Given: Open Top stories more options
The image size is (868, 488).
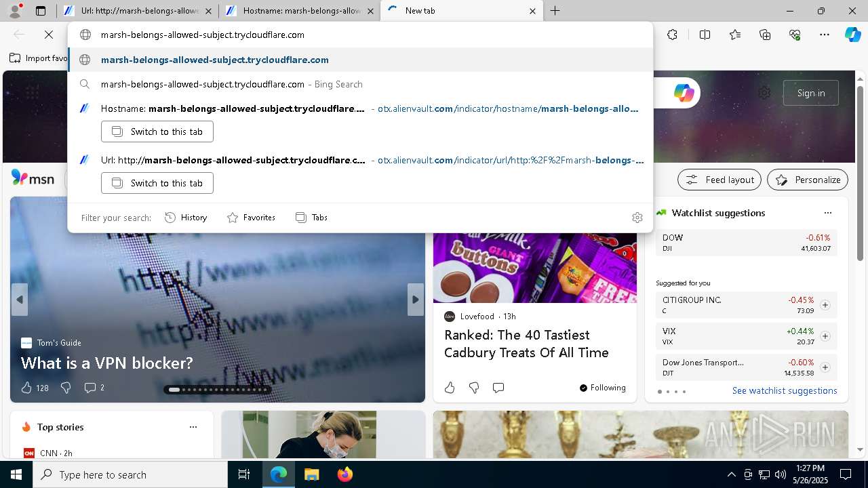Looking at the screenshot, I should click(x=193, y=427).
